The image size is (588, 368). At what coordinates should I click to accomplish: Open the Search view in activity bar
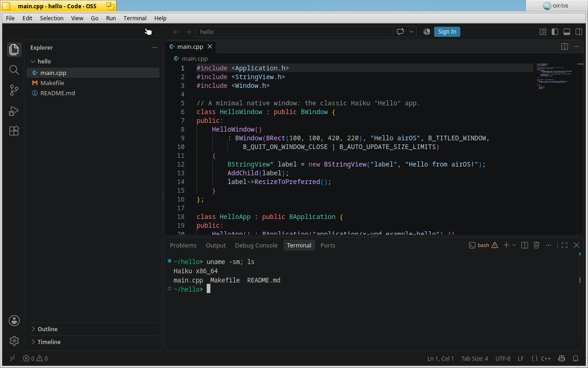click(14, 70)
